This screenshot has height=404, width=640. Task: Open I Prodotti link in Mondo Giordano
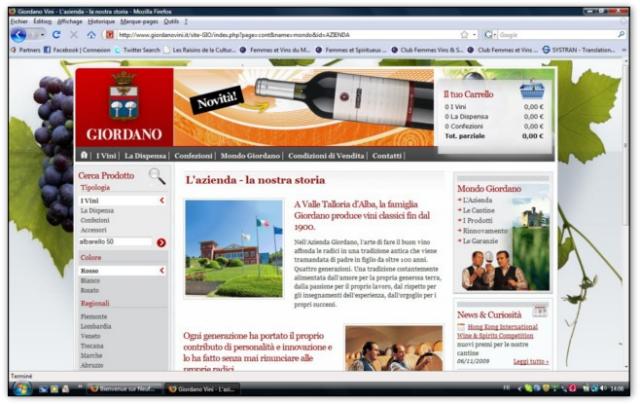478,220
